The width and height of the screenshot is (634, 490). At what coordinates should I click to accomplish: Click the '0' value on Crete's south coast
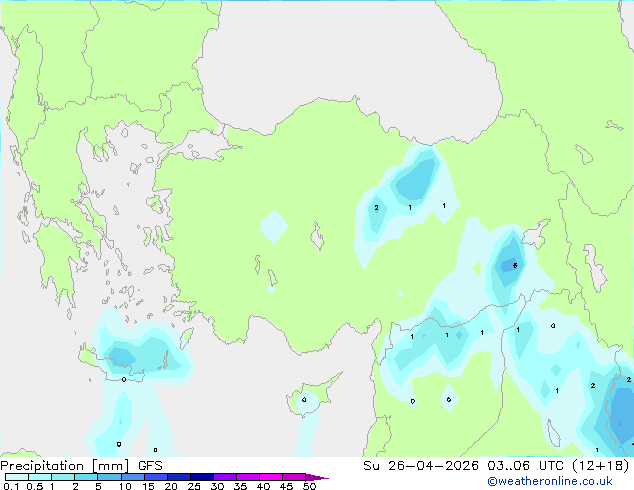124,380
